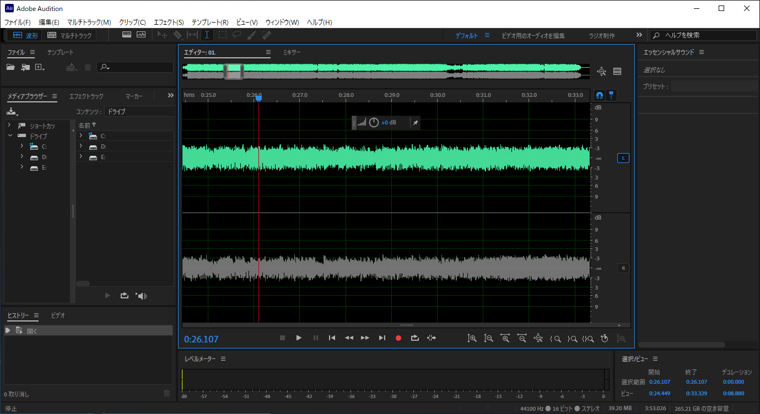Click the Files panel search field
Screen dimensions: 760x414
135,67
